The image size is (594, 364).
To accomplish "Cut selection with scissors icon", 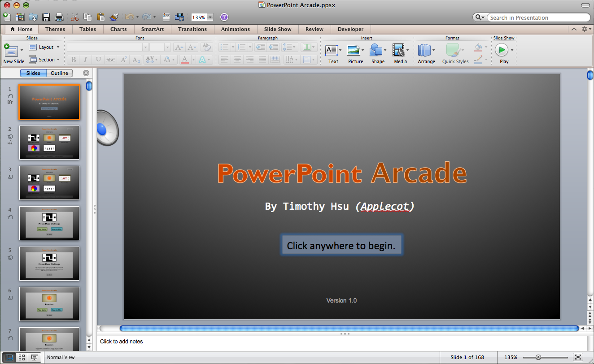I will pos(75,17).
